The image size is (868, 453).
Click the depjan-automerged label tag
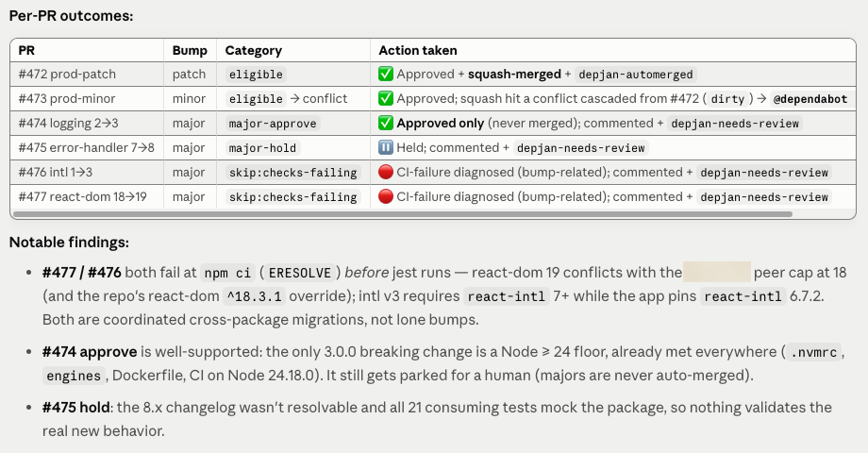(636, 75)
